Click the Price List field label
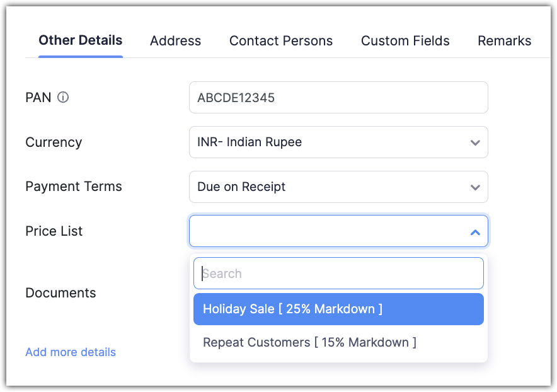Viewport: 557px width, 392px height. [x=54, y=231]
